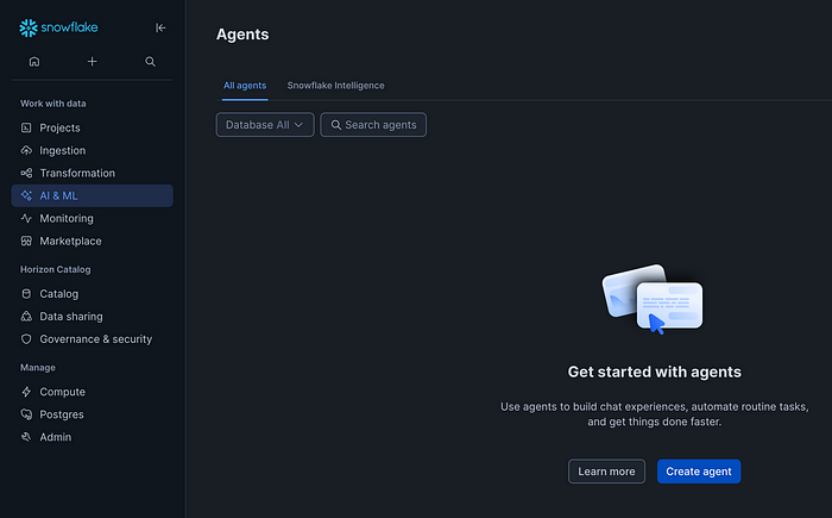The image size is (832, 518).
Task: Select AI & ML sidebar item
Action: [x=58, y=196]
